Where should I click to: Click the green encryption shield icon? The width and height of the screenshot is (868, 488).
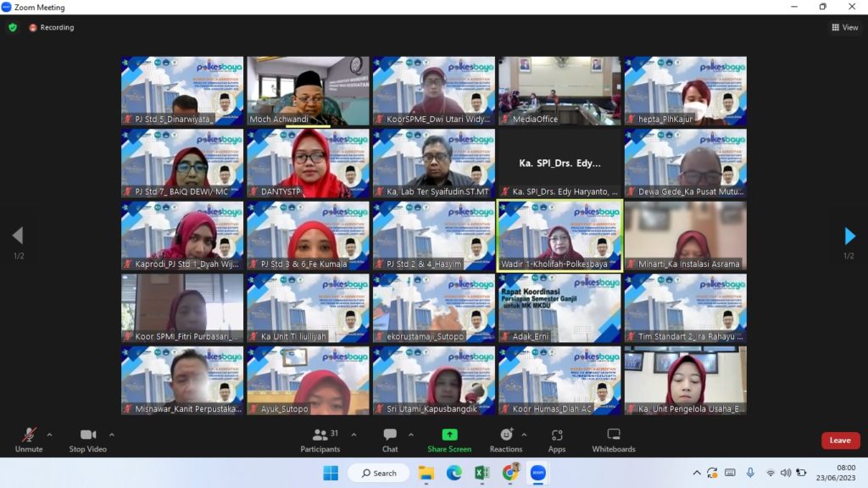click(13, 27)
